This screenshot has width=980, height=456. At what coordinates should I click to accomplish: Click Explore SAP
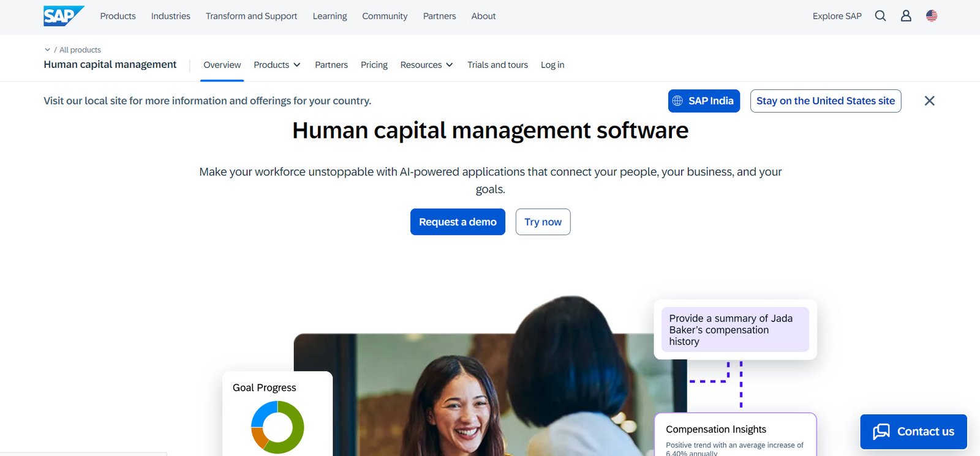[837, 16]
